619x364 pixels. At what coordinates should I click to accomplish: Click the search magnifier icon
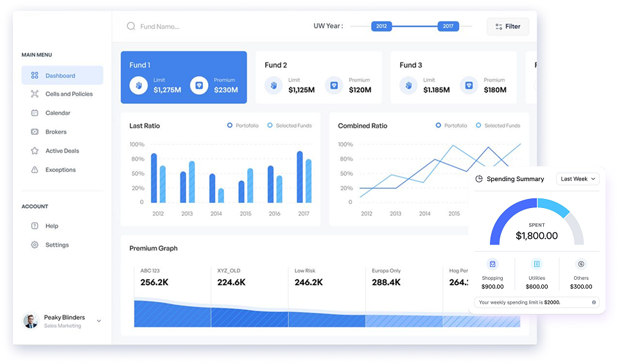point(131,26)
